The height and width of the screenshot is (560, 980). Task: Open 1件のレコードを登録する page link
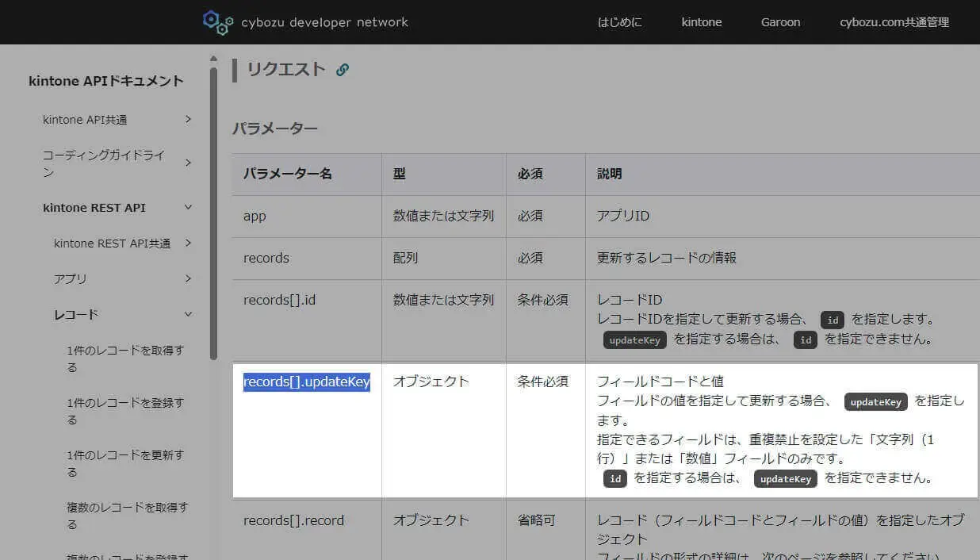pyautogui.click(x=125, y=411)
